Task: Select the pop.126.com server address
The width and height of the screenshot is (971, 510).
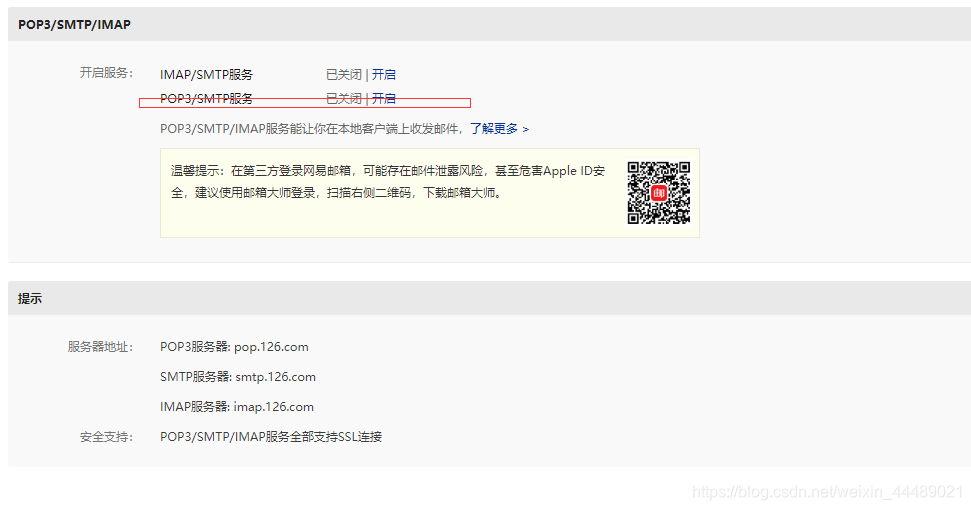Action: [271, 347]
